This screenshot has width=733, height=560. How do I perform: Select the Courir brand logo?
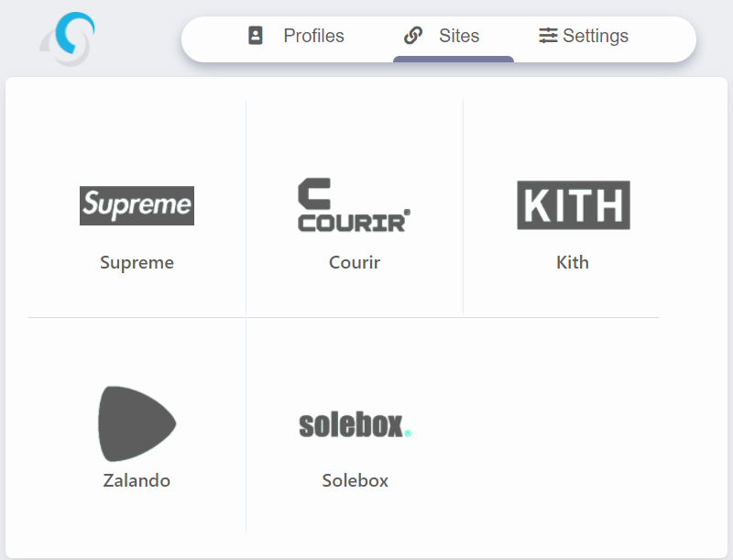(x=354, y=205)
